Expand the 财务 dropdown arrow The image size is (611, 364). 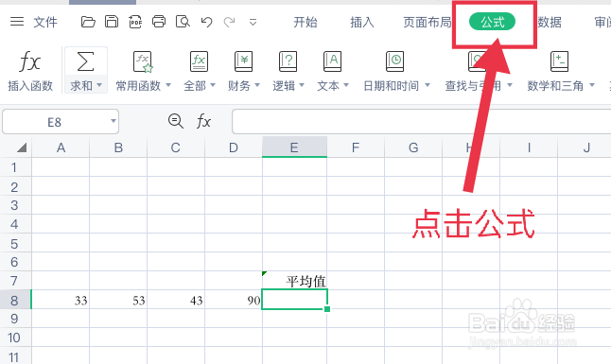[257, 85]
